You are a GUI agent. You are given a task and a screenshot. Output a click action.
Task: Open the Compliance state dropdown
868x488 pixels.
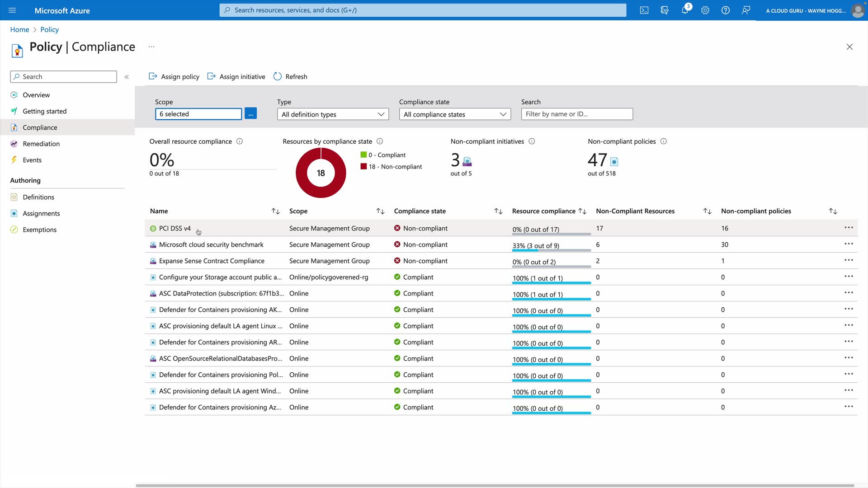pos(455,114)
